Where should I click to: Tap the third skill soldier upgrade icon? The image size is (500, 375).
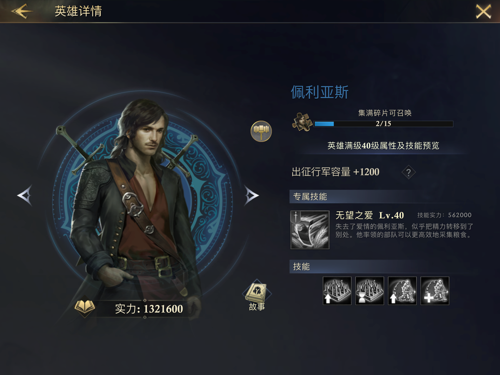[402, 290]
